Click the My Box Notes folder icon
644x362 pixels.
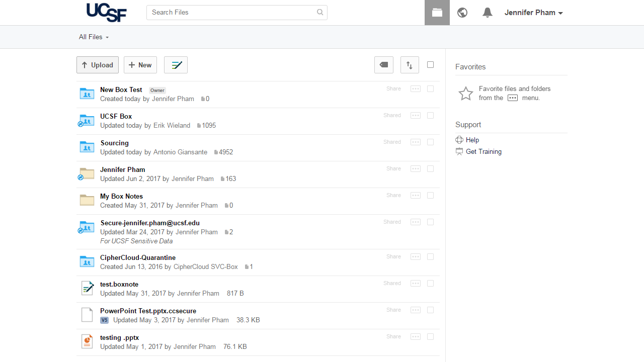[87, 201]
